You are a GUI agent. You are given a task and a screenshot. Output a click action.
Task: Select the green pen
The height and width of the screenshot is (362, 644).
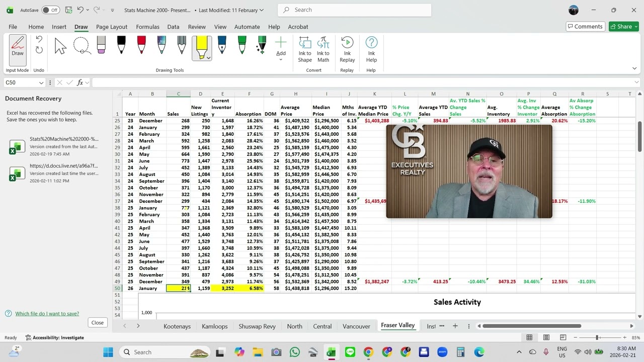click(x=242, y=45)
